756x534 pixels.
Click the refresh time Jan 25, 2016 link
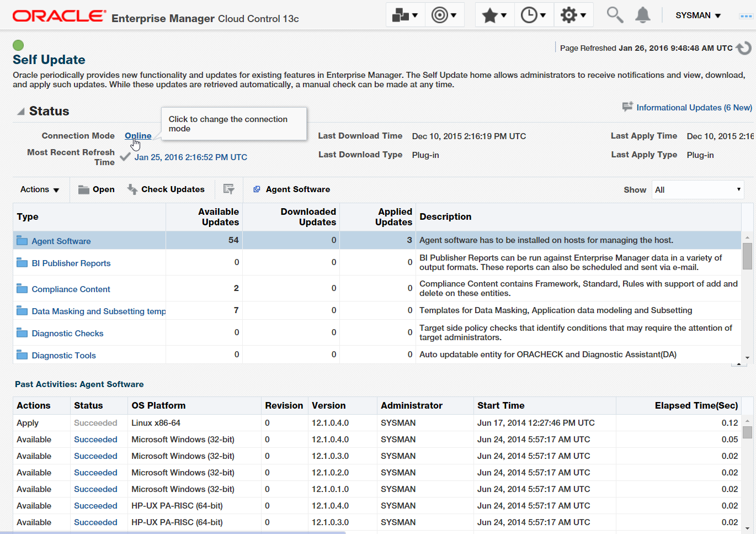(x=191, y=157)
